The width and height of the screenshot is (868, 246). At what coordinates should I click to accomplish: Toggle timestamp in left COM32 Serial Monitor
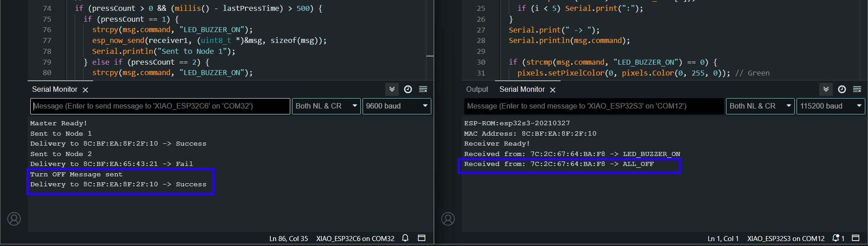click(408, 90)
